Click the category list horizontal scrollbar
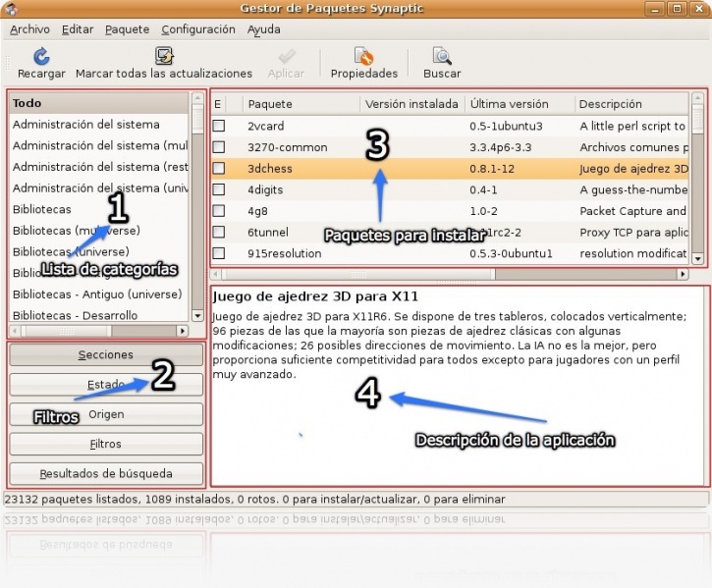Image resolution: width=712 pixels, height=588 pixels. (98, 332)
